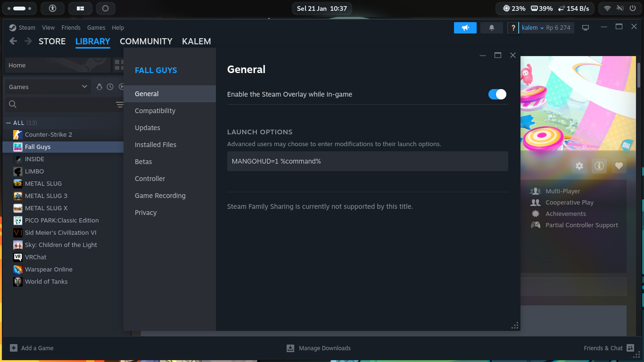Image resolution: width=644 pixels, height=362 pixels.
Task: Open the Wi-Fi icon in system tray
Action: [x=607, y=8]
